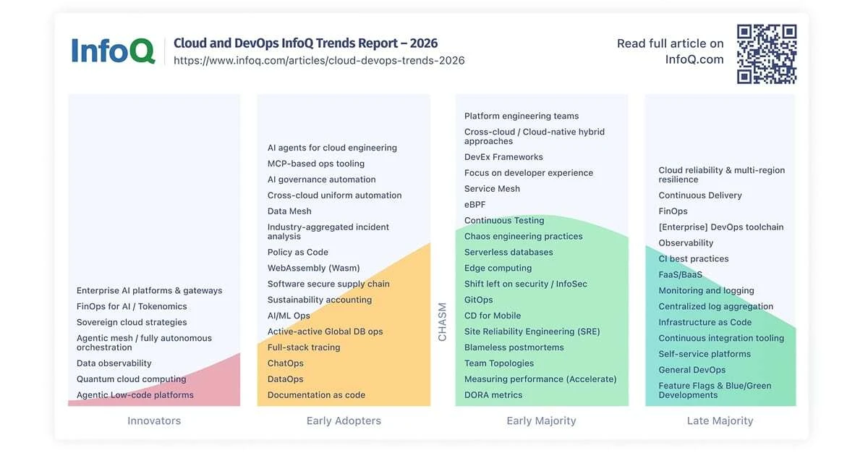This screenshot has width=868, height=456.
Task: Click 'MCP-based ops tooling'
Action: [316, 164]
